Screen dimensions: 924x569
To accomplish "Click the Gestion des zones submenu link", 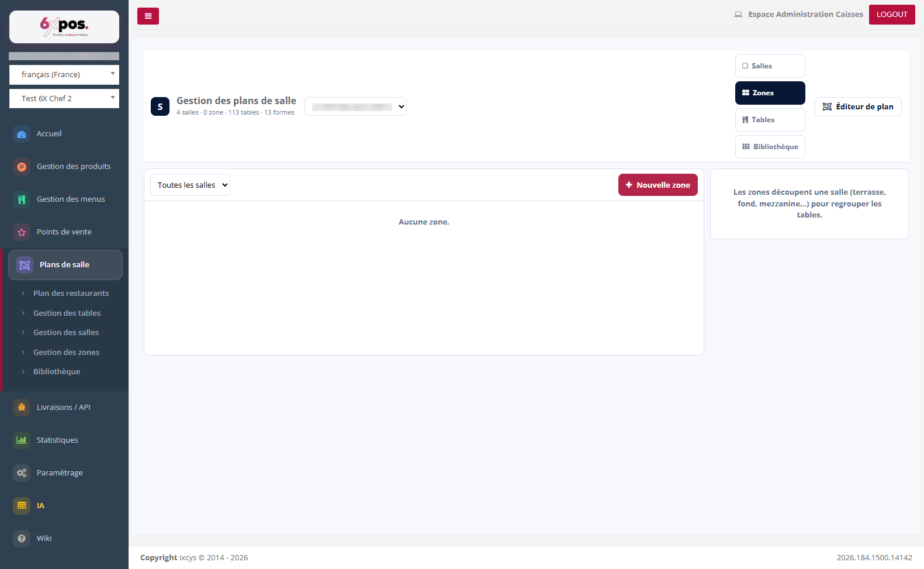I will click(x=66, y=352).
